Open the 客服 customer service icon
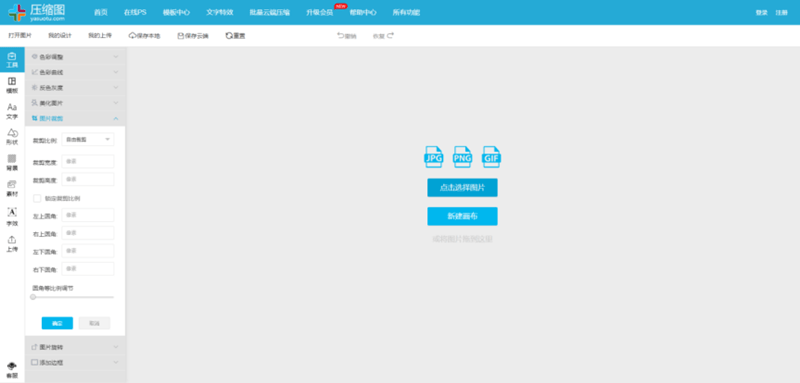Screen dimensions: 800x383 [x=12, y=370]
